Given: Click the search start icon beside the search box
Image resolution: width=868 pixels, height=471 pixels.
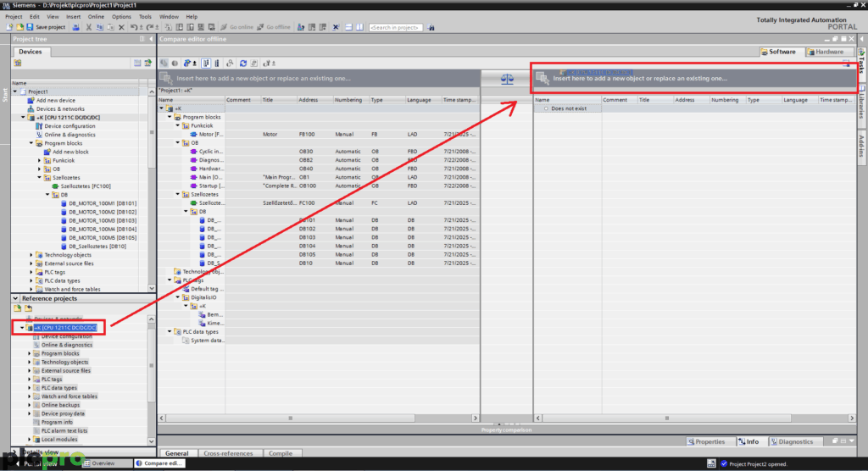Looking at the screenshot, I should click(431, 27).
